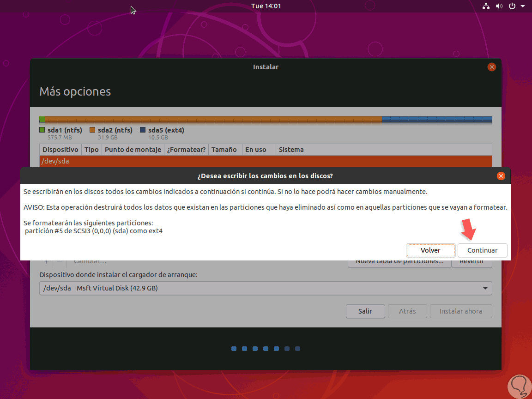Close the write changes confirmation dialog

click(x=501, y=176)
